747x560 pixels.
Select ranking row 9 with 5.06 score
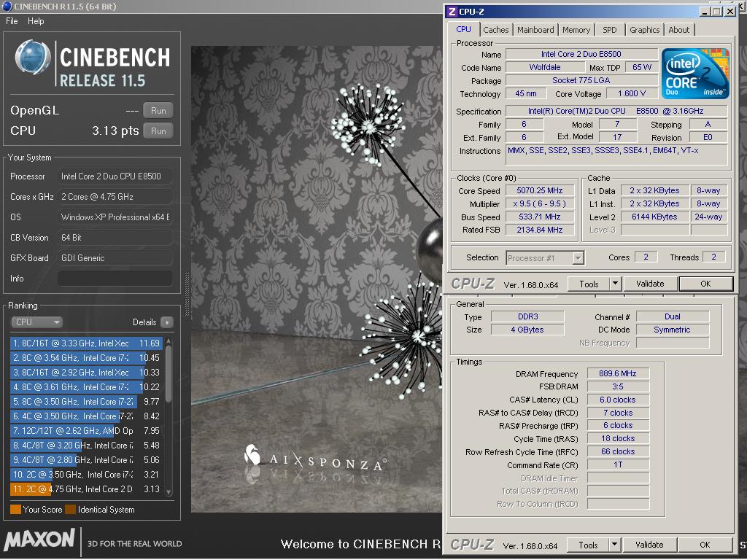[86, 460]
